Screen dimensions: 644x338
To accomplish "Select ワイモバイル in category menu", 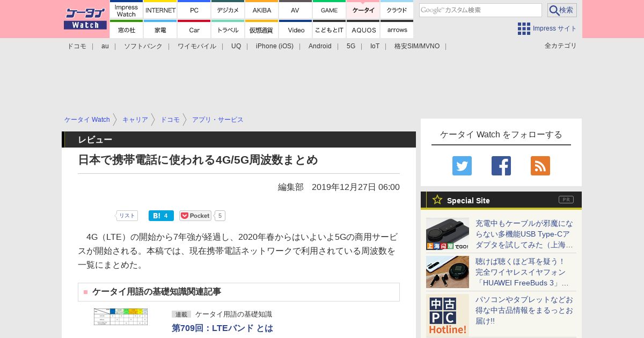I will pos(197,46).
